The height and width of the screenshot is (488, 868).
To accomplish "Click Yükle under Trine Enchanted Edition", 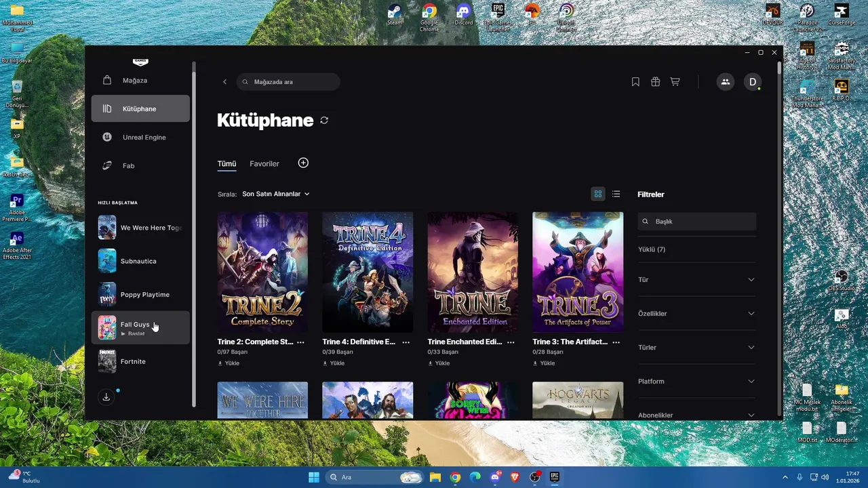I will tap(439, 363).
